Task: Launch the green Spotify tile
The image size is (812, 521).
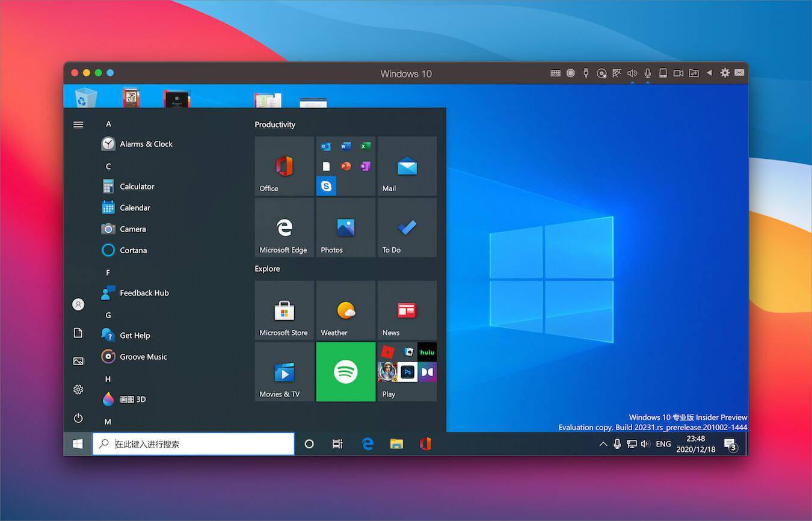Action: pyautogui.click(x=346, y=372)
